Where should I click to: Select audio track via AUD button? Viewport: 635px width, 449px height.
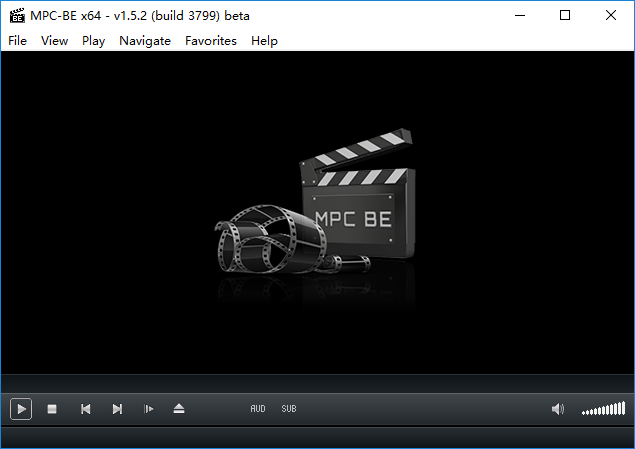coord(258,409)
